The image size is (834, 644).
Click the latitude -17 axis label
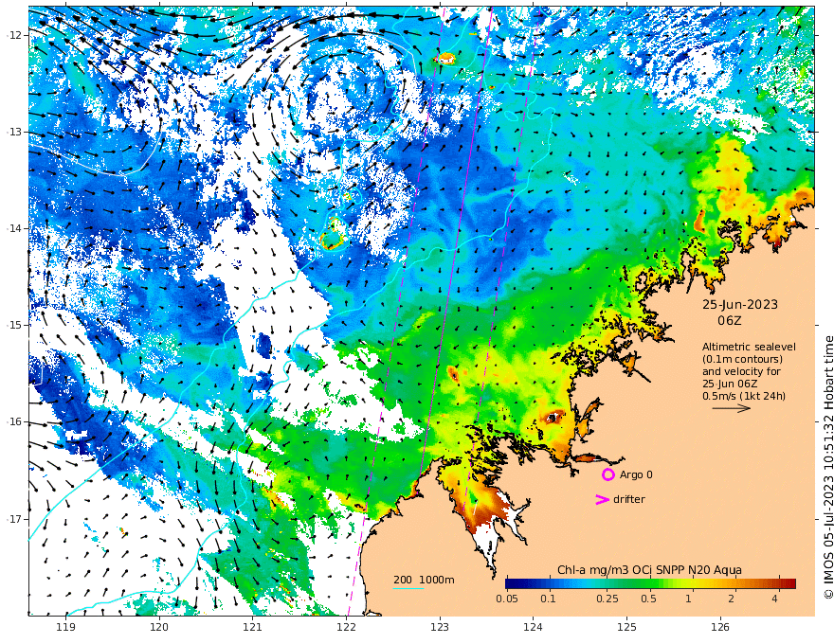click(15, 519)
